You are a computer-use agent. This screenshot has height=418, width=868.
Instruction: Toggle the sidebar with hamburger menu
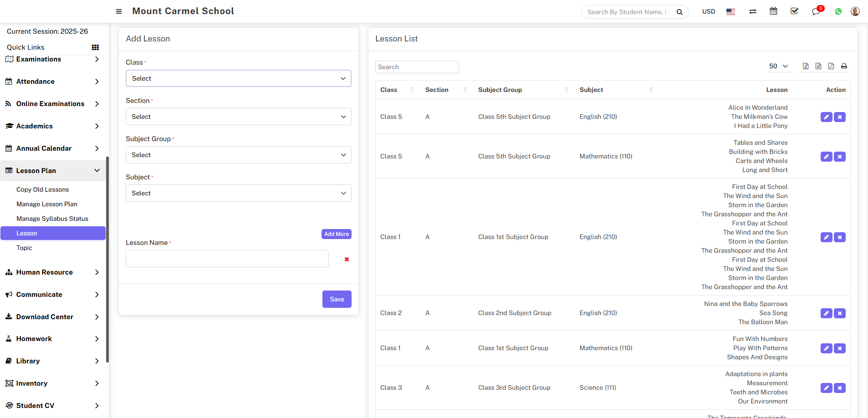pos(119,11)
